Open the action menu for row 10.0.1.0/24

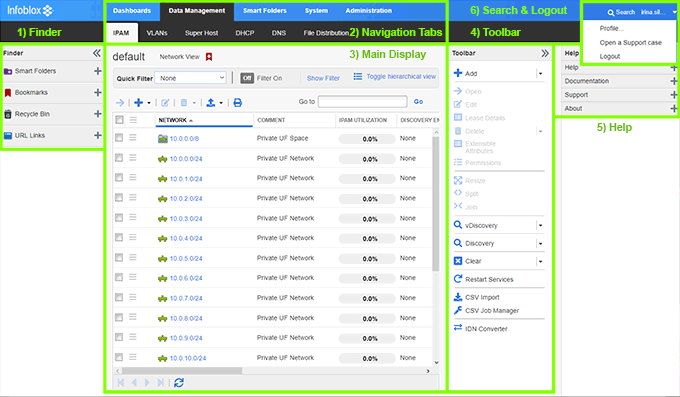click(133, 177)
